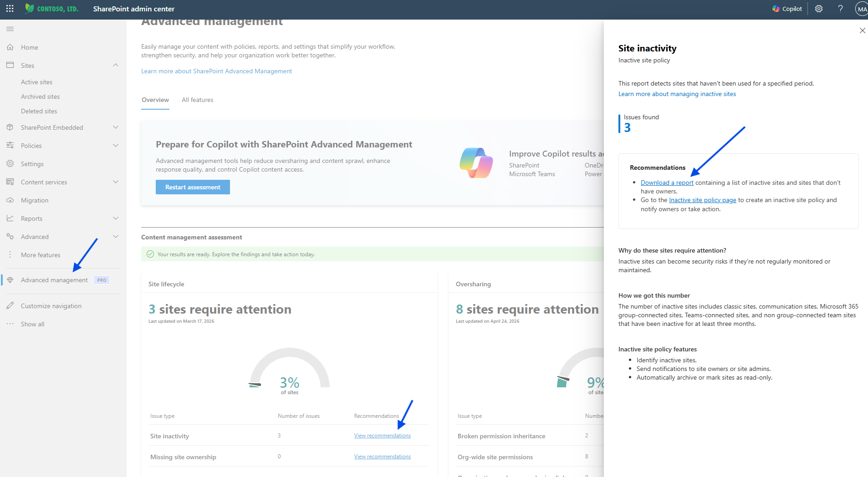Viewport: 868px width, 477px height.
Task: Click the Settings gear icon in sidebar
Action: pyautogui.click(x=10, y=164)
